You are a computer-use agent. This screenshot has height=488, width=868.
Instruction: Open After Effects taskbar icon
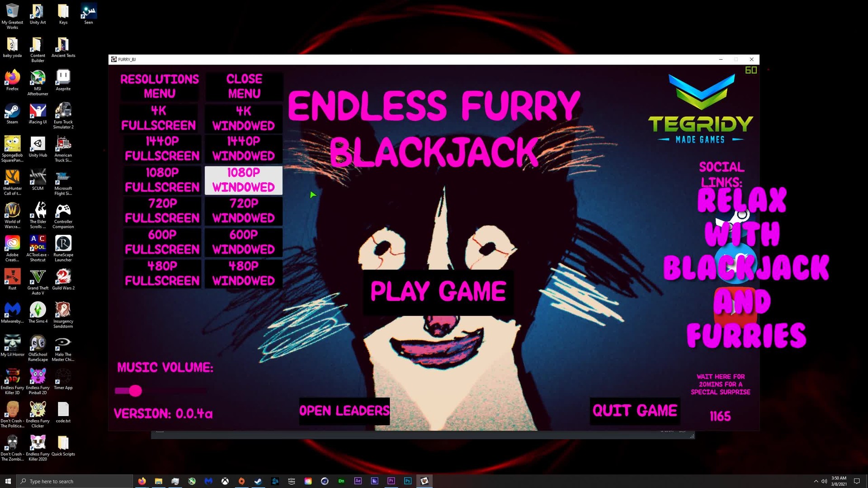[358, 481]
